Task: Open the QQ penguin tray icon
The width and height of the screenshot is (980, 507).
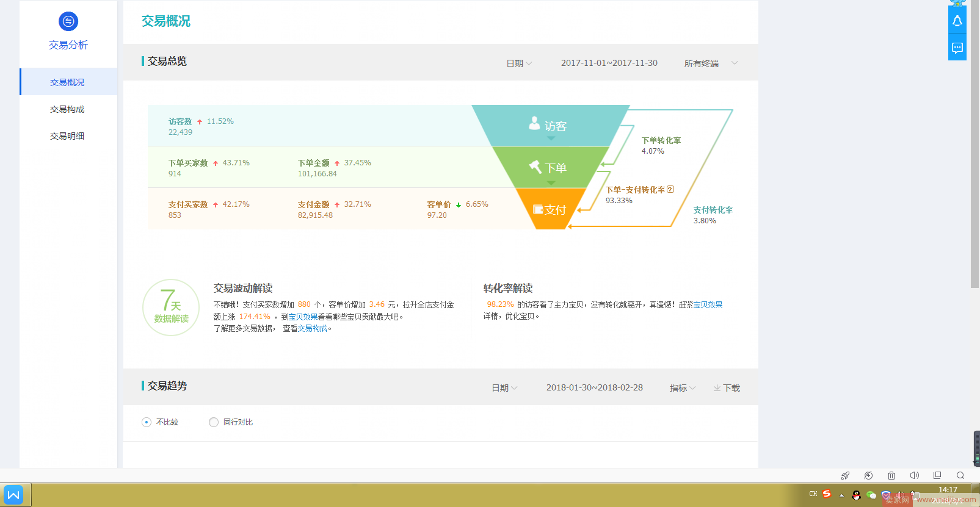Action: tap(856, 495)
